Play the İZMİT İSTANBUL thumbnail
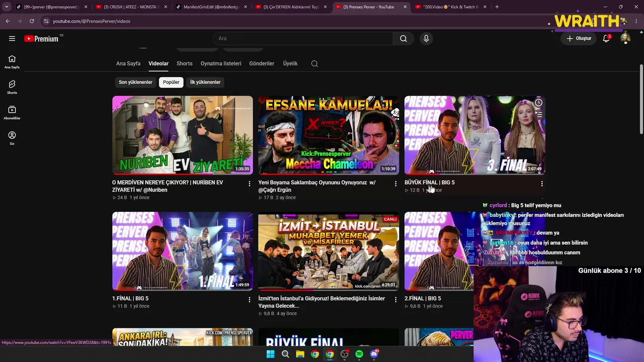 (x=329, y=251)
